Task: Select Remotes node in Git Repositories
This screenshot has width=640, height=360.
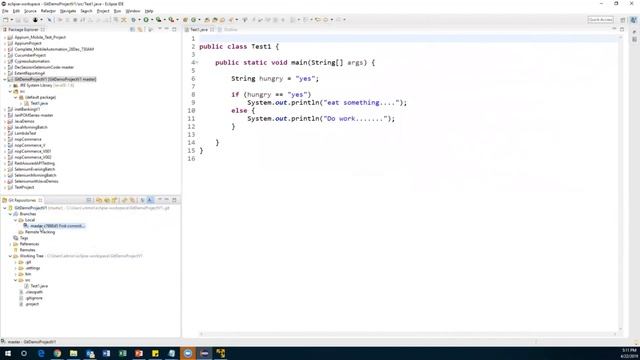Action: (27, 250)
